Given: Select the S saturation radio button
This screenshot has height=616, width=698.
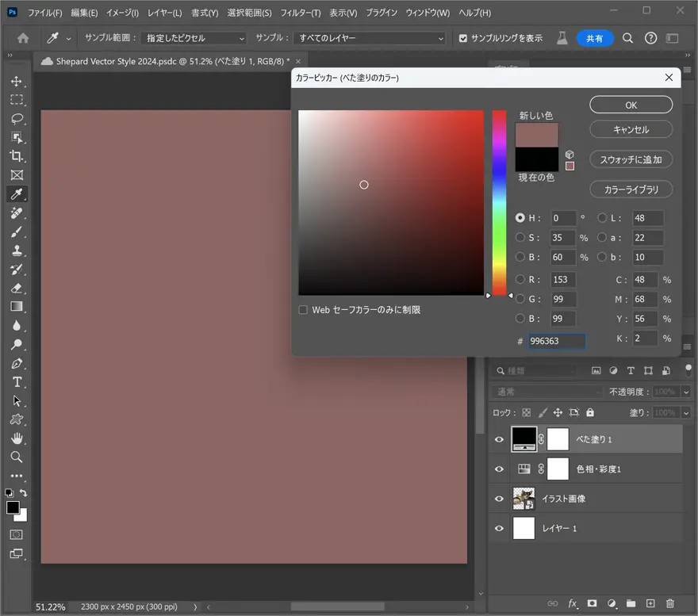Looking at the screenshot, I should pyautogui.click(x=520, y=237).
